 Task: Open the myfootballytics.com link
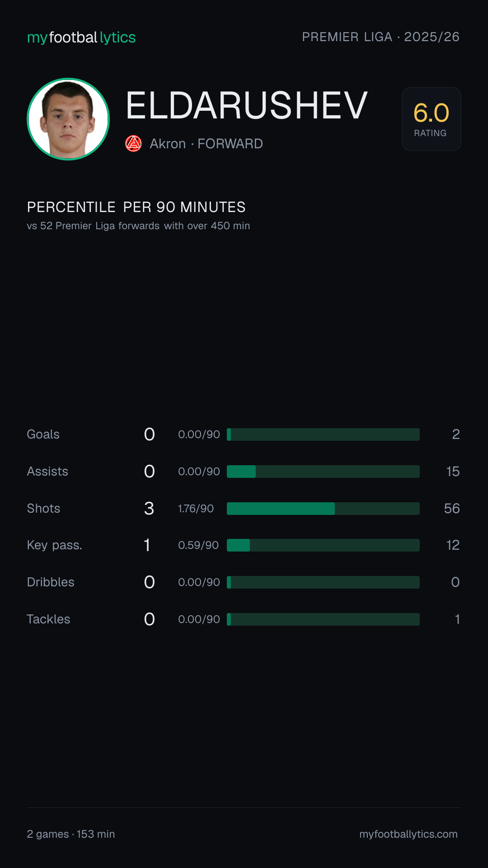point(408,834)
